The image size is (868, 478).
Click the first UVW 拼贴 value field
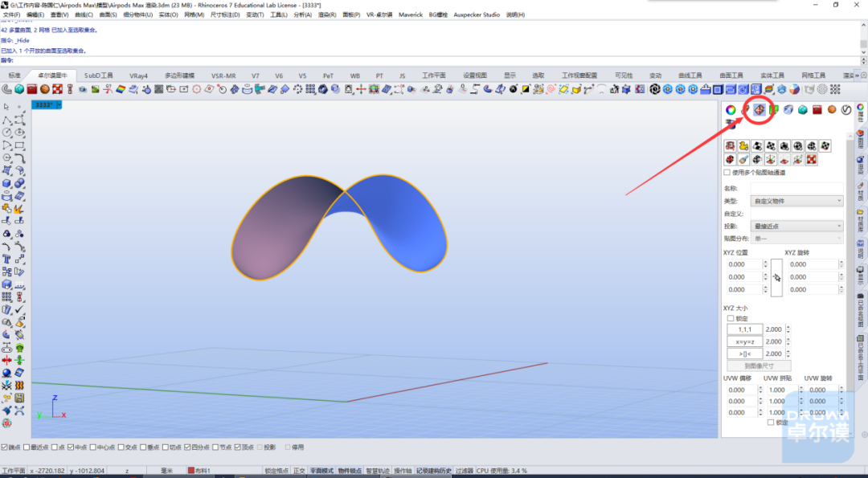pos(782,390)
